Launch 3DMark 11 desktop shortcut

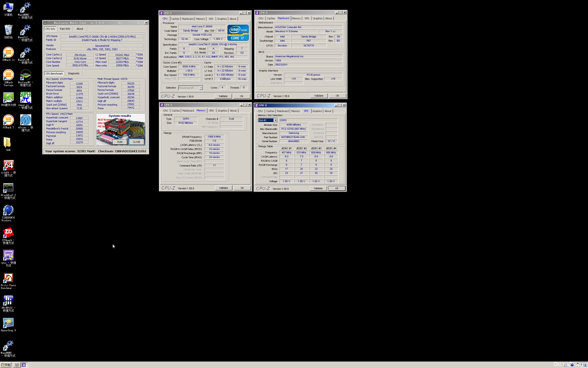[x=8, y=54]
